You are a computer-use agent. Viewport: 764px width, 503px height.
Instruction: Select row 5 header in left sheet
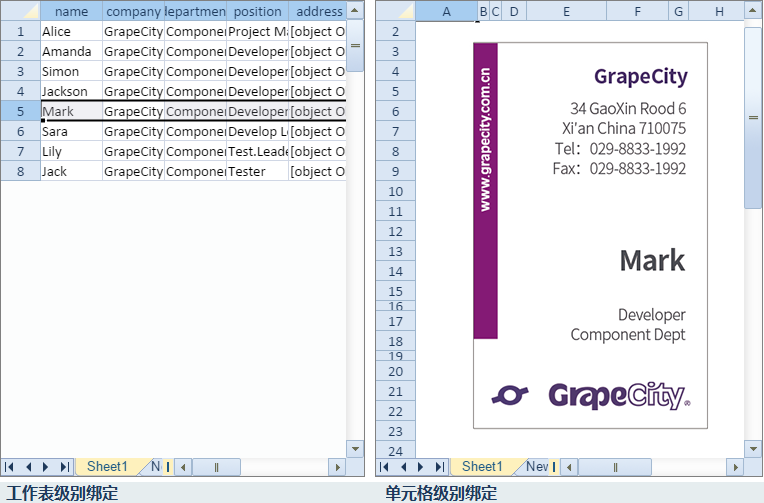pos(20,111)
